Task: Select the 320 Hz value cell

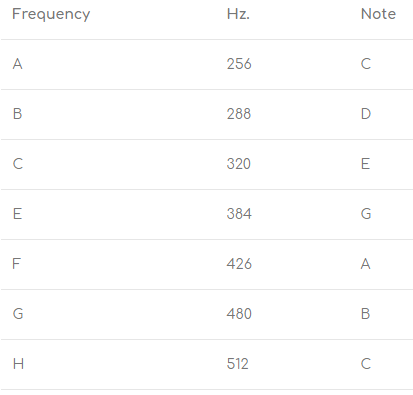Action: [x=239, y=164]
